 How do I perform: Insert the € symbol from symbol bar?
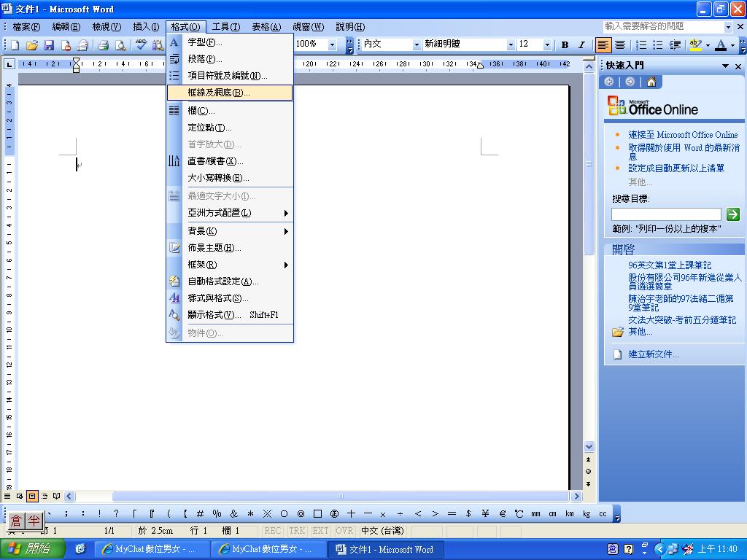tap(502, 514)
